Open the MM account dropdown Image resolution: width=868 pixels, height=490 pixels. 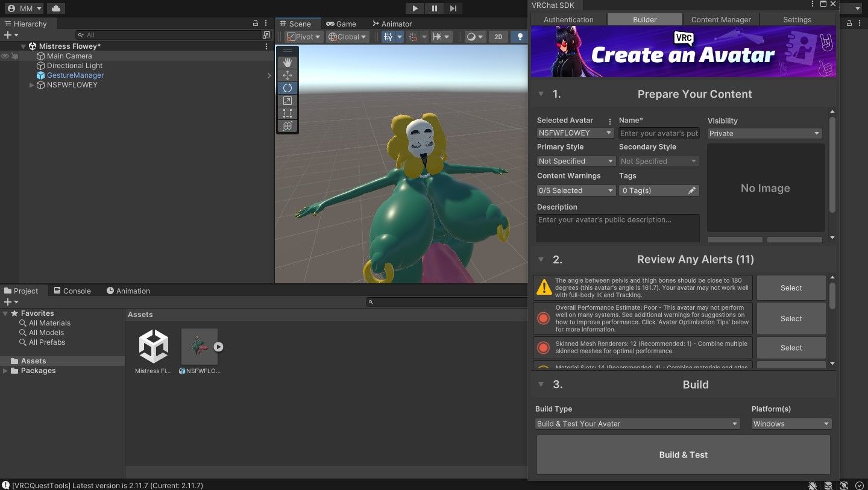[24, 8]
